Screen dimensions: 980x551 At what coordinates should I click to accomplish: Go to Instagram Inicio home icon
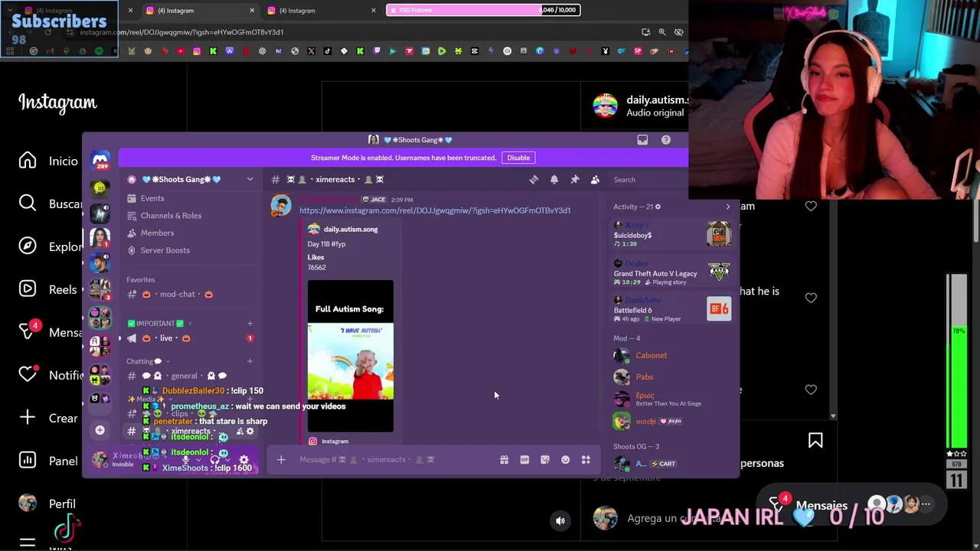click(x=28, y=161)
